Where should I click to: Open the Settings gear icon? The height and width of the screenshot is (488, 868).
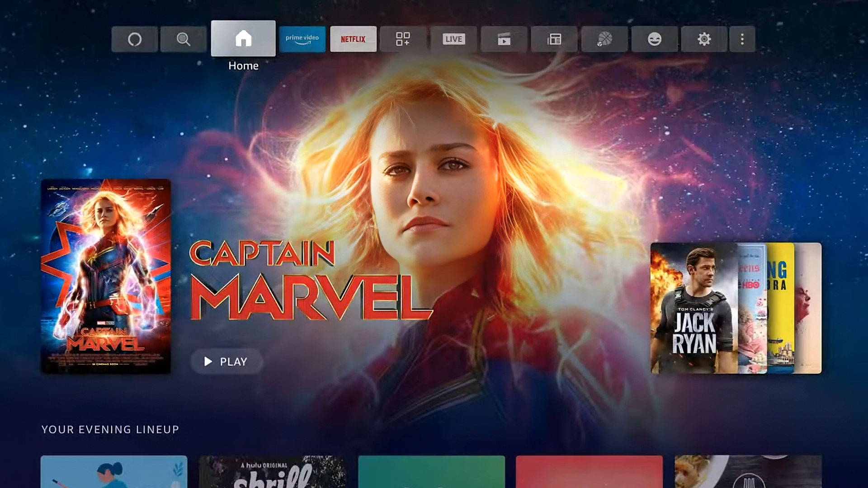click(x=704, y=39)
